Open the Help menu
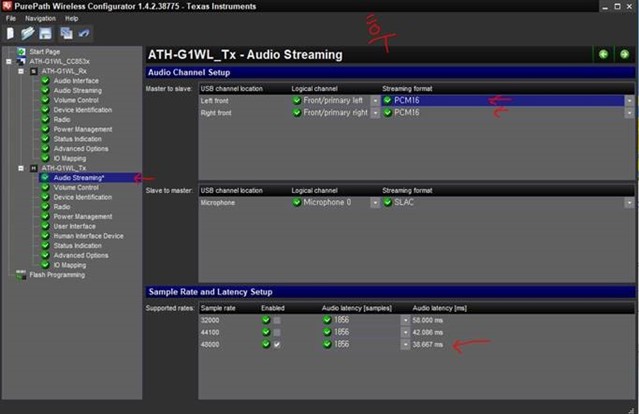 [71, 18]
